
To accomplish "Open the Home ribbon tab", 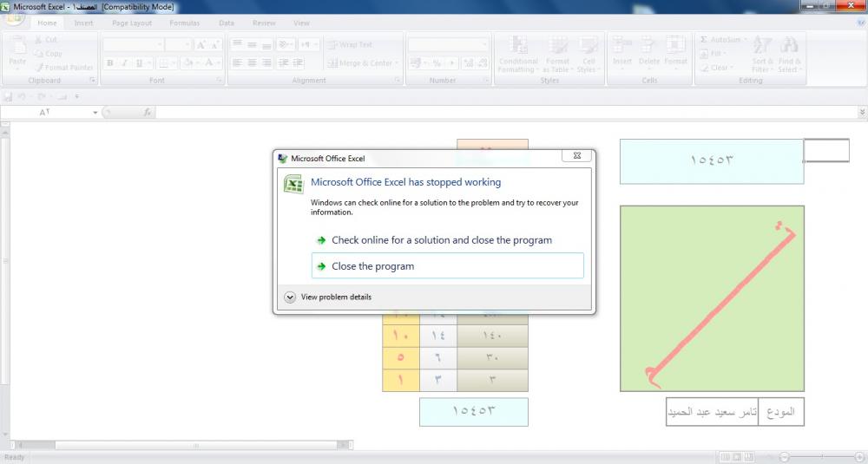I will pos(47,23).
